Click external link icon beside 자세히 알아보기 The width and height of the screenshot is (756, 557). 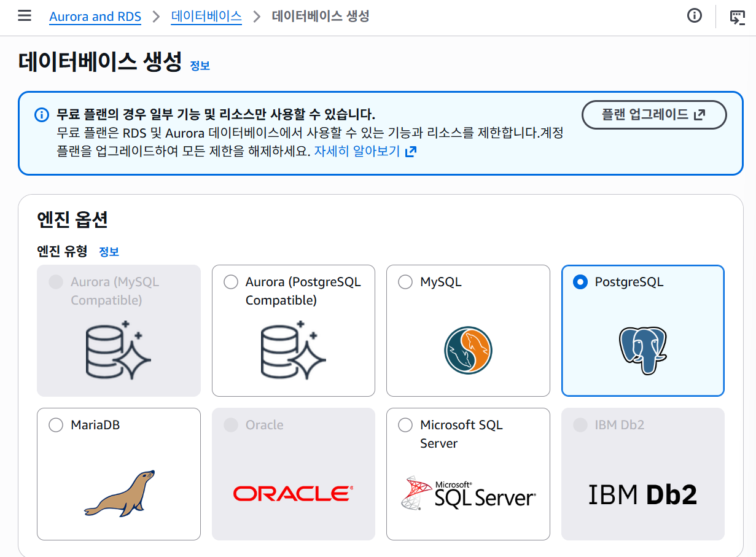tap(411, 151)
